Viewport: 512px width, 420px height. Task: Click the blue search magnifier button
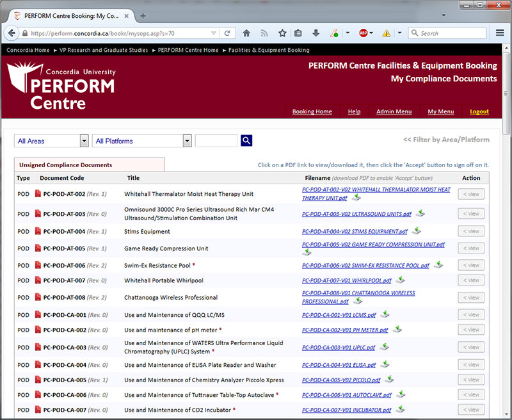246,141
